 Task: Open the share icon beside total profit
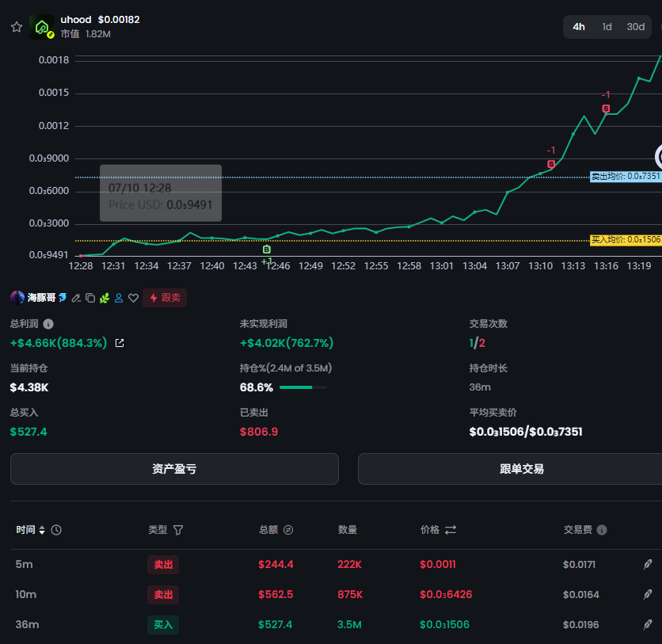(120, 343)
